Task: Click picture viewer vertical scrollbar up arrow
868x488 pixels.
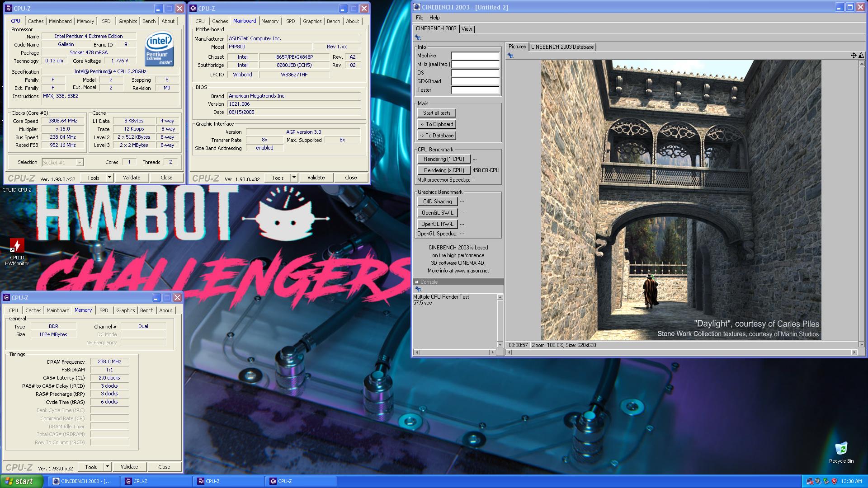Action: (x=862, y=64)
